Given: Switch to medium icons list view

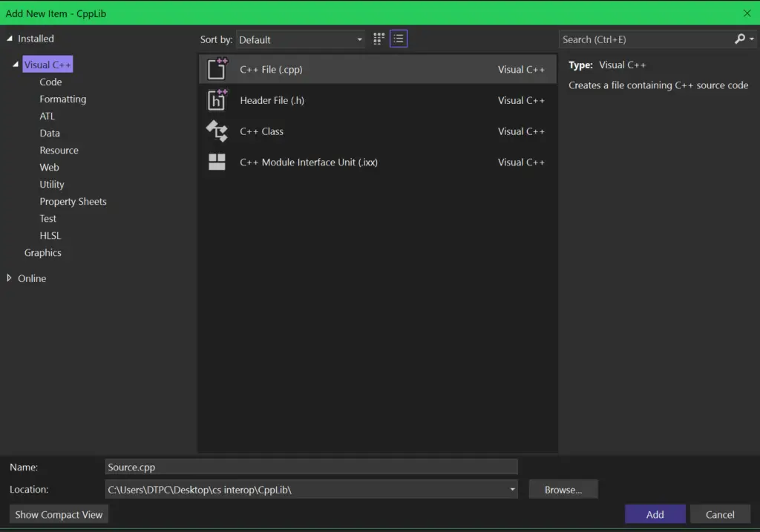Looking at the screenshot, I should tap(399, 39).
